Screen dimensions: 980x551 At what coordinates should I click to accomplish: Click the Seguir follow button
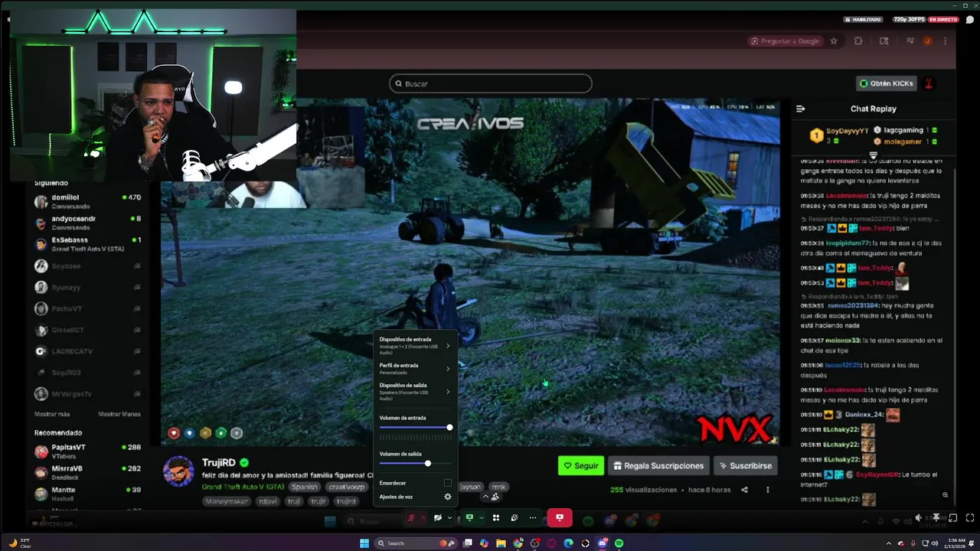(581, 465)
